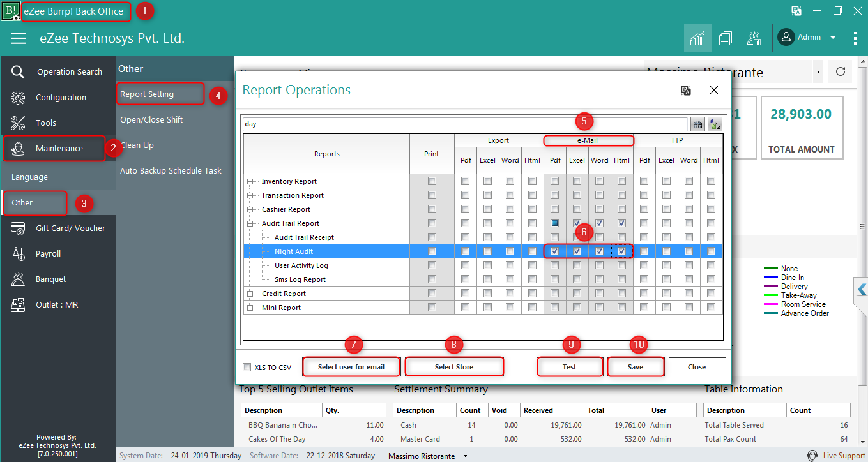Open the vertical three-dot options menu
This screenshot has height=462, width=868.
[855, 38]
